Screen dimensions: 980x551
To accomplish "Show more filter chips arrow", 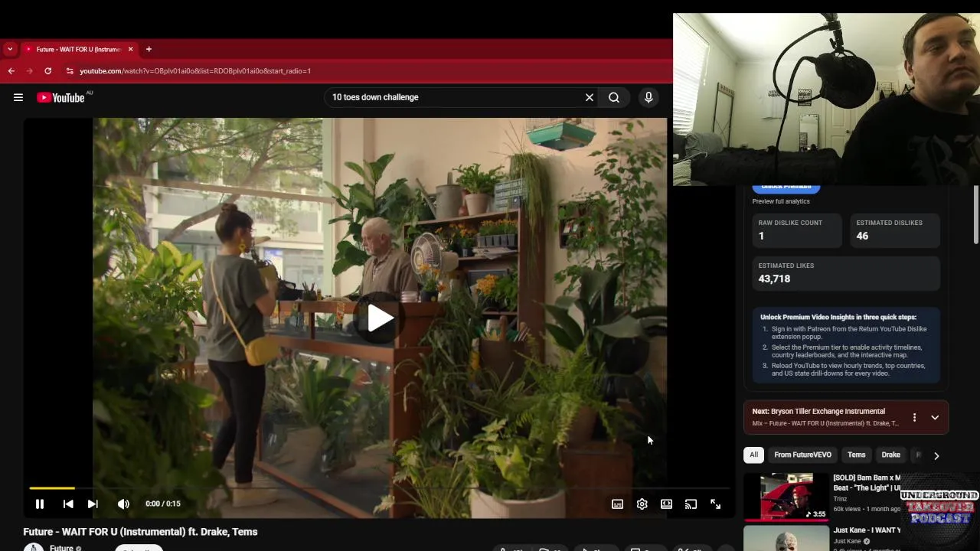I will pyautogui.click(x=936, y=455).
